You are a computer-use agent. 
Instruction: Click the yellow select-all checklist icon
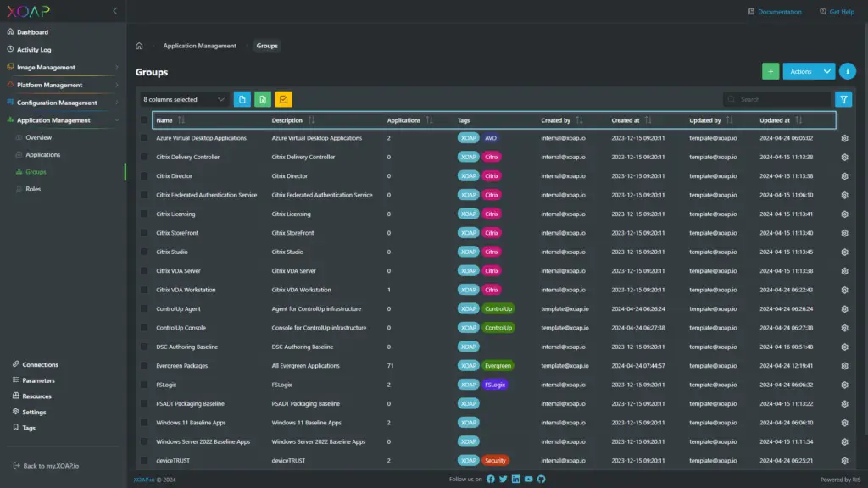[x=283, y=99]
